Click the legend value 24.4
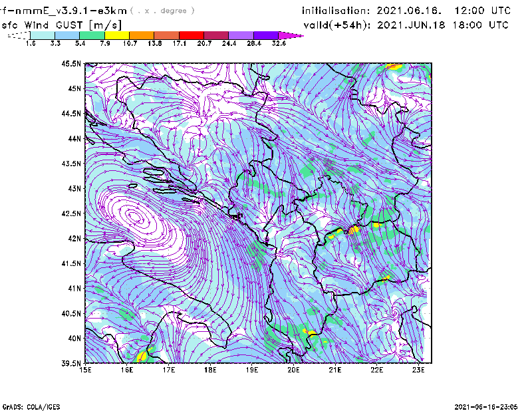Screen dimensions: 532x411 229,43
